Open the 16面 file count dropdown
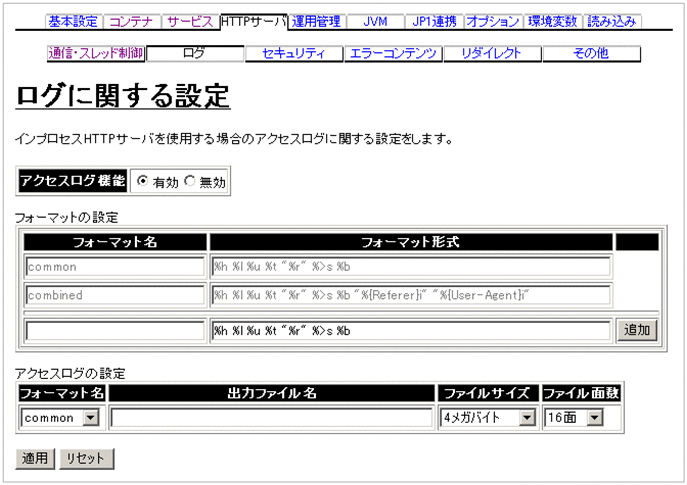Viewport: 687px width, 485px height. [574, 418]
